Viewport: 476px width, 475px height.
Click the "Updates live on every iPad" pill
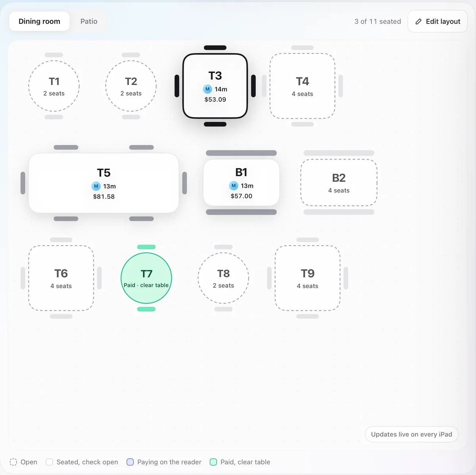411,434
